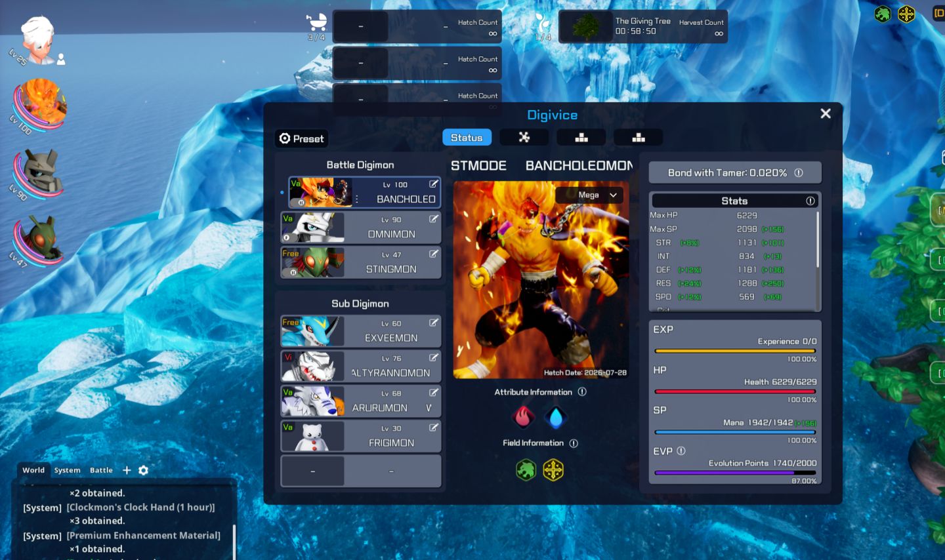Open Attribute Information info icon
The width and height of the screenshot is (945, 560).
pos(582,392)
